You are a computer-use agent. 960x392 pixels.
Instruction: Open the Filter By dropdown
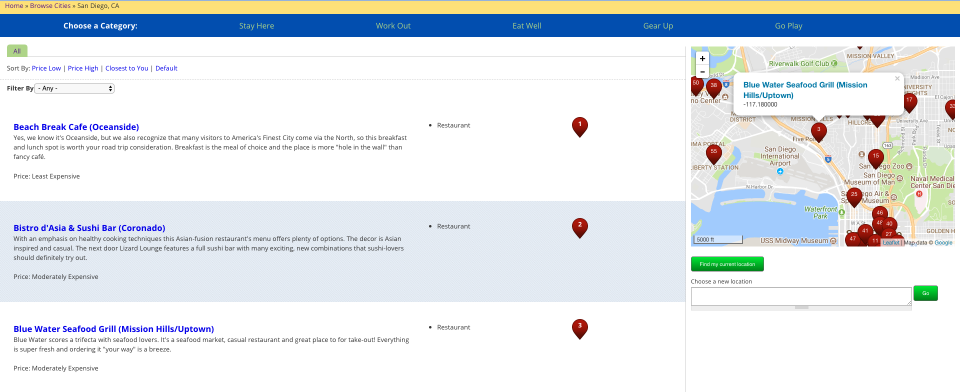(75, 88)
